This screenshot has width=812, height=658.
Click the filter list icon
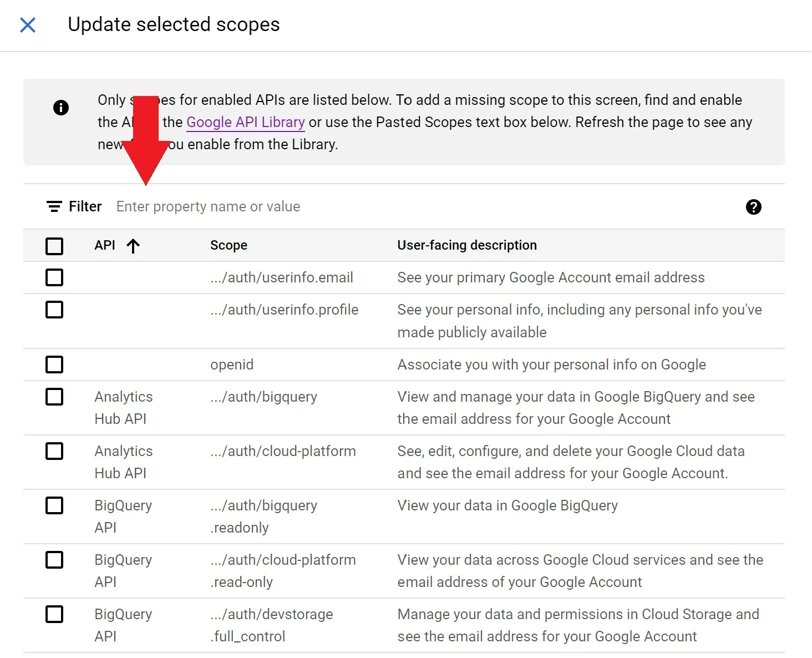[54, 207]
